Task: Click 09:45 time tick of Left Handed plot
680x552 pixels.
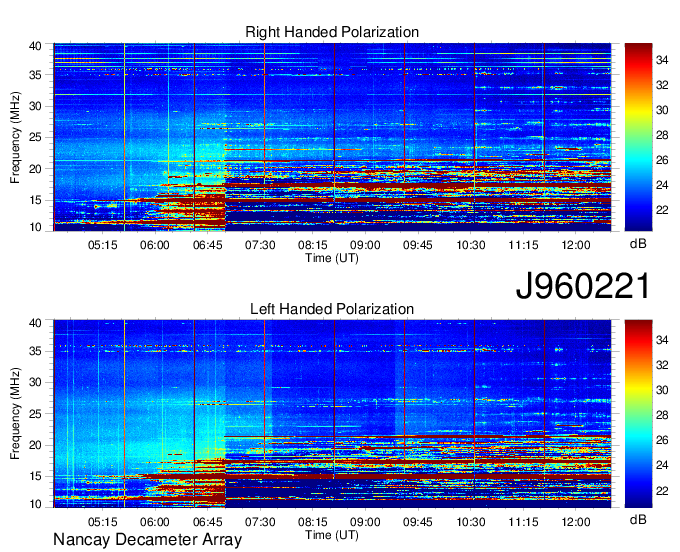Action: pos(418,522)
